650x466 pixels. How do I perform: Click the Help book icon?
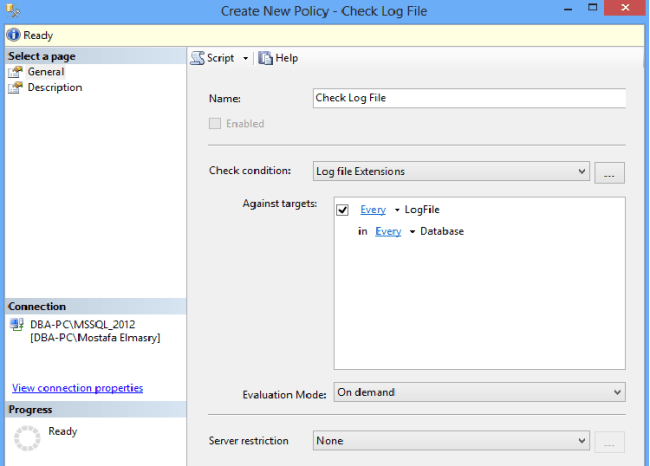(x=265, y=58)
